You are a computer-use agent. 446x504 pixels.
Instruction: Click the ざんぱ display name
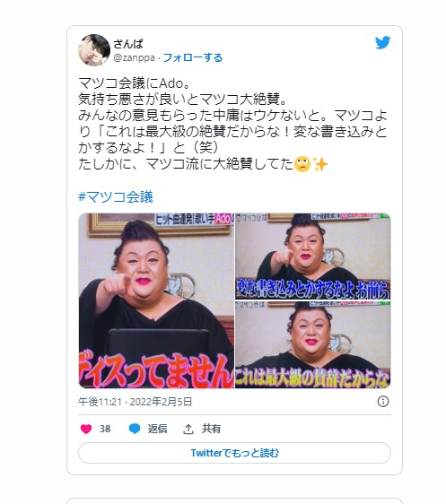128,44
